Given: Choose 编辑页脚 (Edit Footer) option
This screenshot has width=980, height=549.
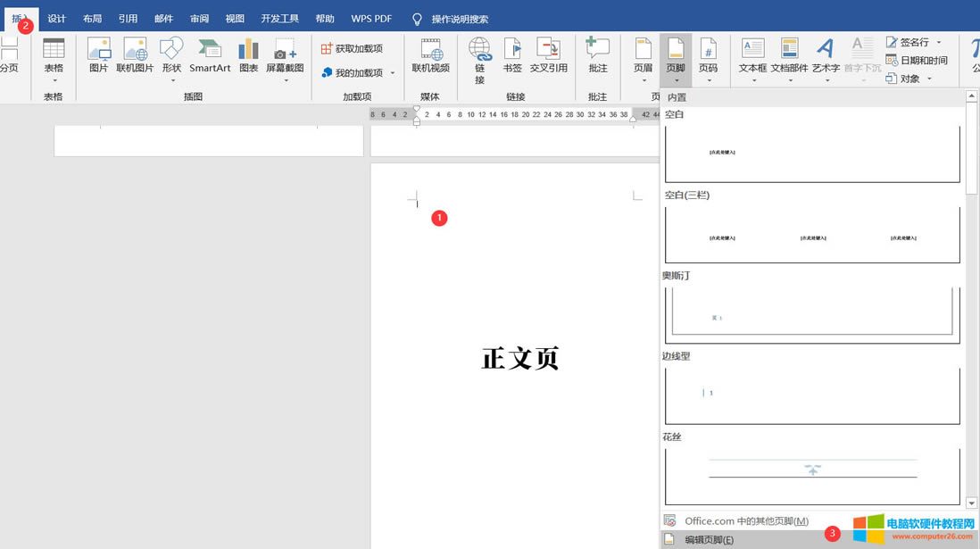Looking at the screenshot, I should 709,539.
